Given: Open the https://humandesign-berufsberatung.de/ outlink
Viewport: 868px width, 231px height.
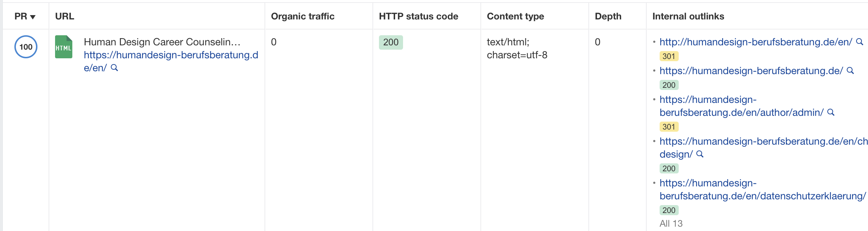Looking at the screenshot, I should coord(751,71).
